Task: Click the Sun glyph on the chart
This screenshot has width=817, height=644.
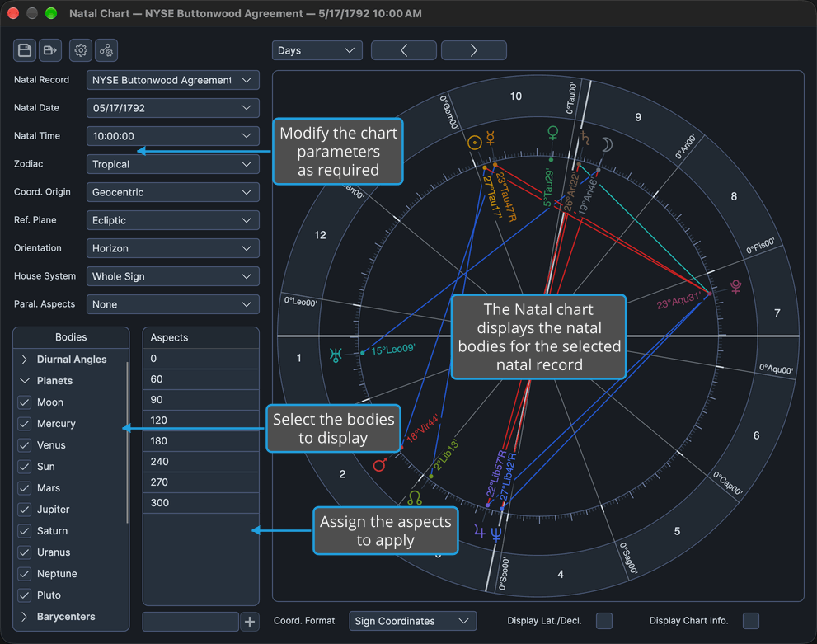Action: (x=474, y=143)
